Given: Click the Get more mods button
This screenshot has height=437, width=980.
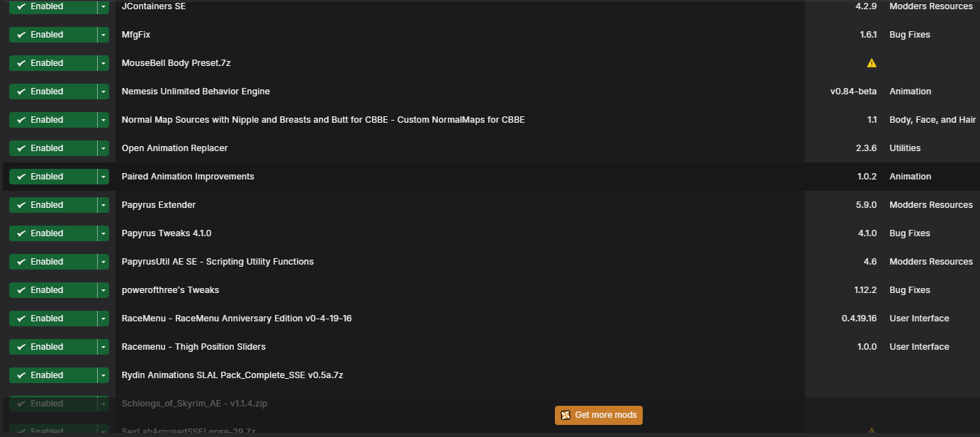Looking at the screenshot, I should click(598, 415).
